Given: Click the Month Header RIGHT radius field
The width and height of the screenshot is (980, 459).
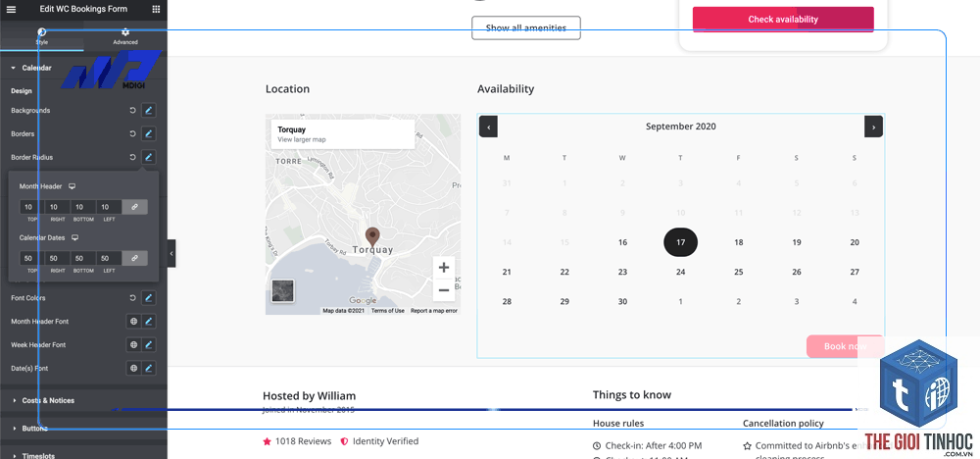Looking at the screenshot, I should tap(58, 207).
